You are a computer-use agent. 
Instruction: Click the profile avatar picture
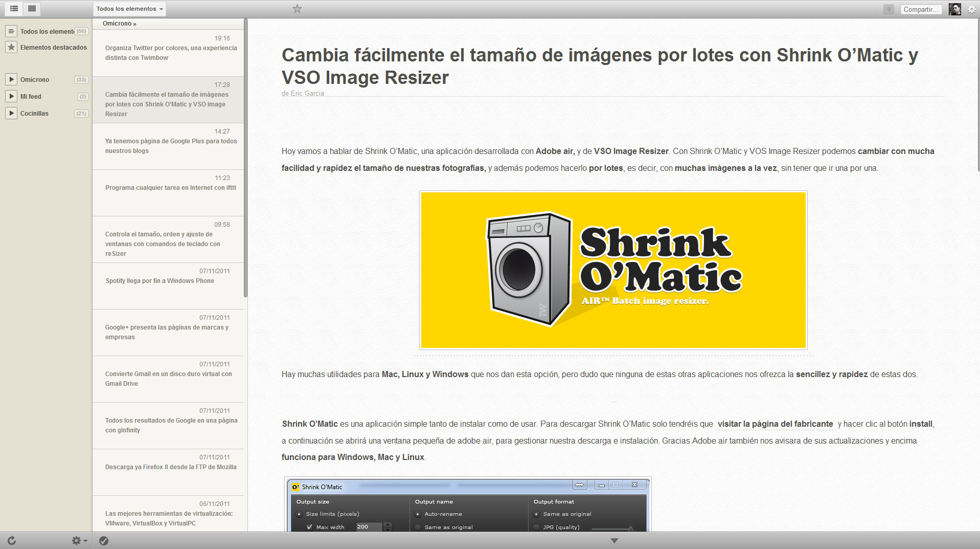click(x=954, y=9)
